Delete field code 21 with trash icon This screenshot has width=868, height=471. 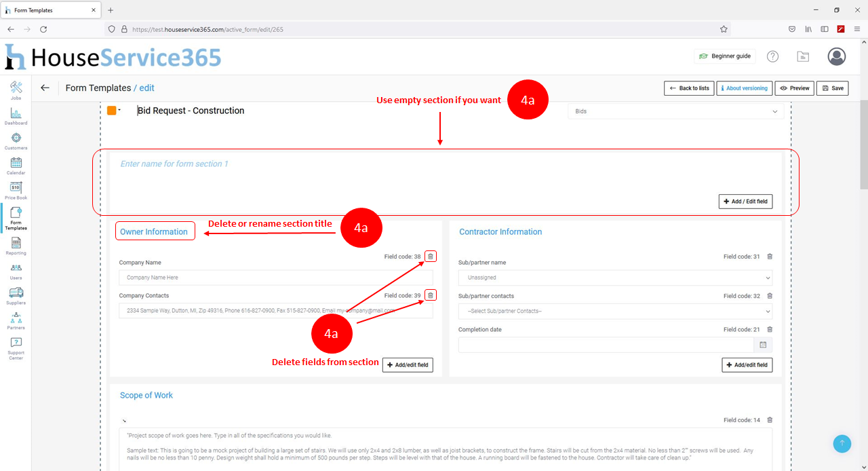[769, 329]
